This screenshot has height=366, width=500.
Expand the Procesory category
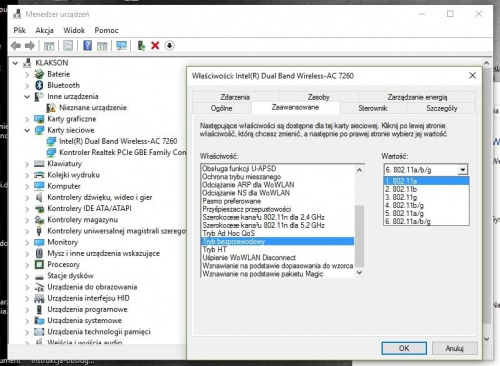tap(27, 265)
